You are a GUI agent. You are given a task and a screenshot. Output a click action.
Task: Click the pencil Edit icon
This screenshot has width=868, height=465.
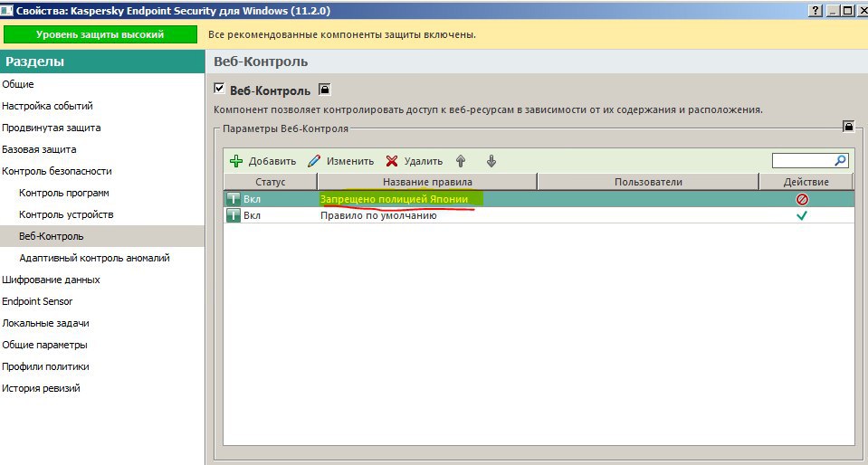314,161
